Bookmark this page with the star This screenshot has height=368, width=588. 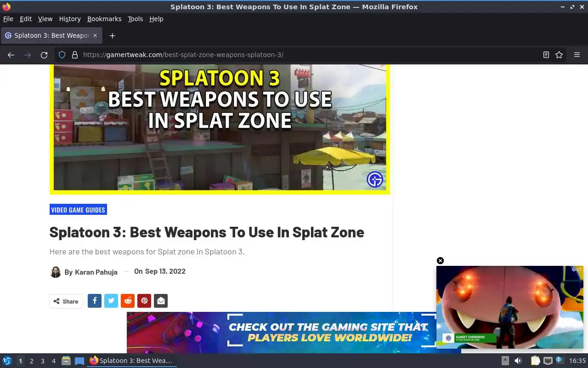pos(559,55)
